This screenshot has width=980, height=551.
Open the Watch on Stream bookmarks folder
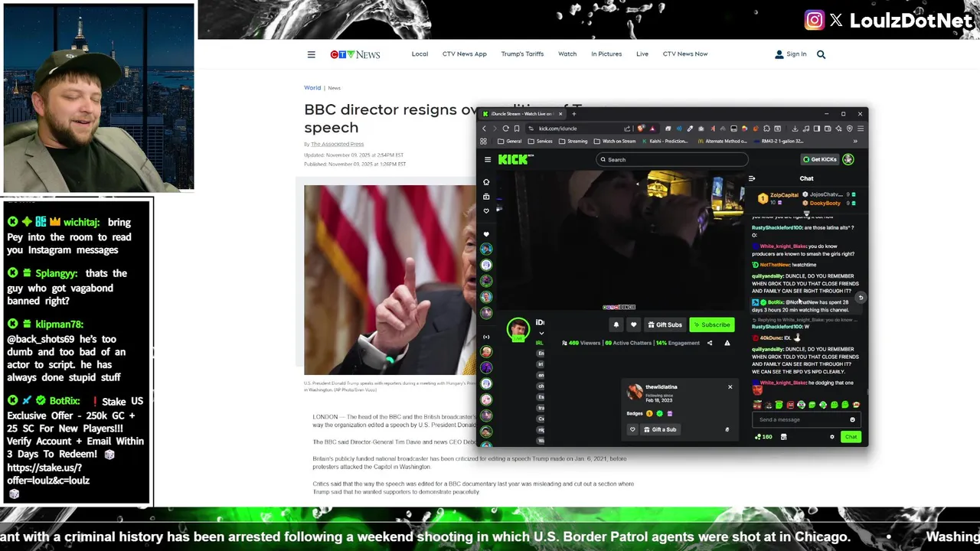(x=616, y=142)
